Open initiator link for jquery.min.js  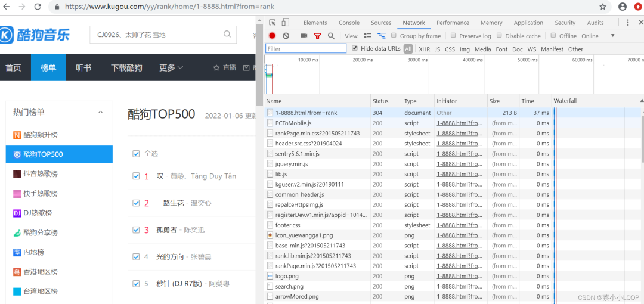[459, 163]
